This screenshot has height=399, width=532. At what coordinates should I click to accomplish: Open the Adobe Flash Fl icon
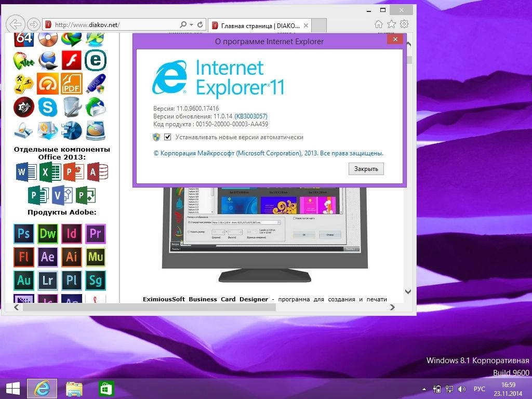coord(24,257)
